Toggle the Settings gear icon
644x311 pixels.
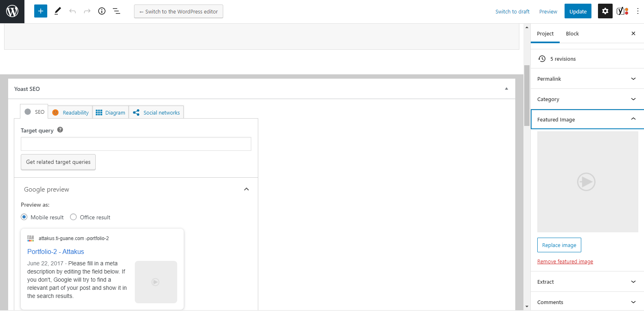click(605, 11)
